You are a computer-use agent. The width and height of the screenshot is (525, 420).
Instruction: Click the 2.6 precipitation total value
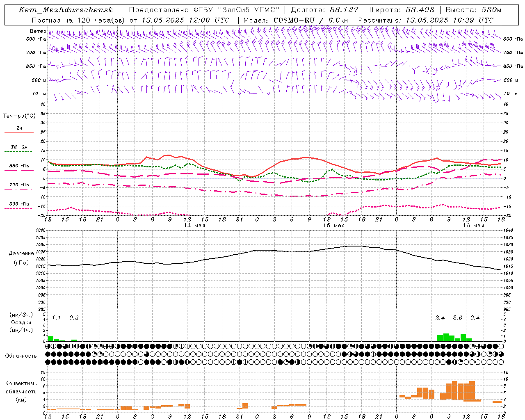(457, 318)
